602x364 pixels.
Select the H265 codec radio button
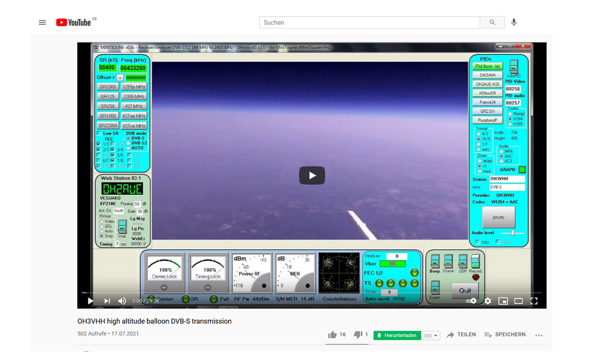[510, 124]
